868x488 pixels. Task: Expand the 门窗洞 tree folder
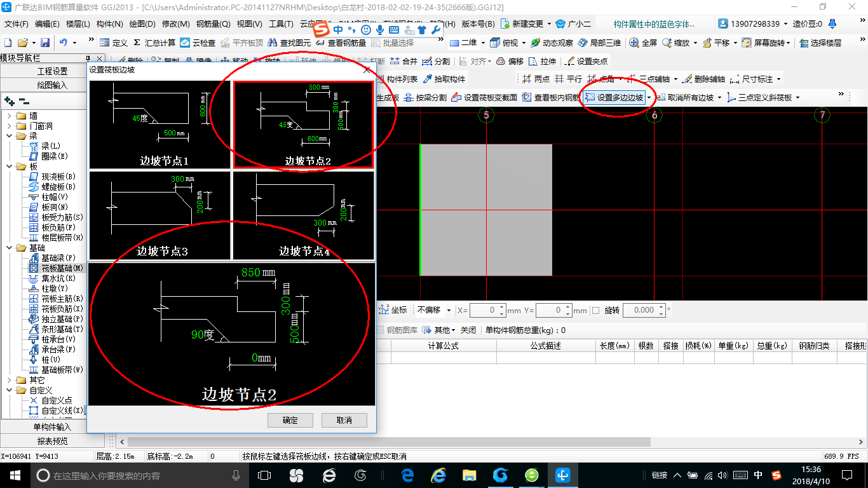[x=9, y=126]
